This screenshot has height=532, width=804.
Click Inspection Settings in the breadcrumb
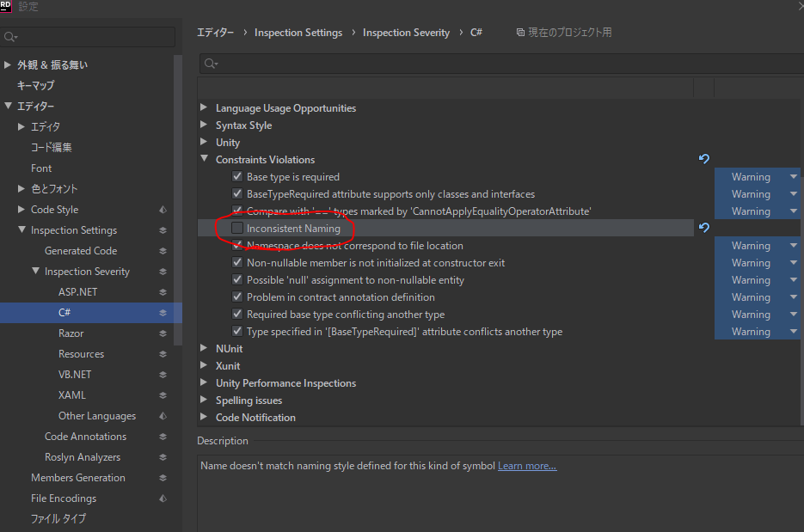[x=298, y=33]
